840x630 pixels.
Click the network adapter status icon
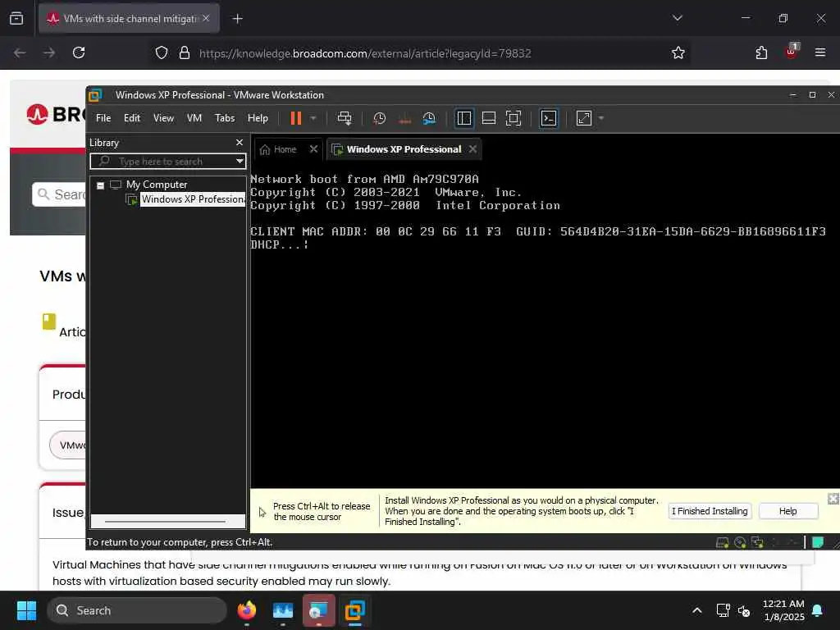click(757, 543)
